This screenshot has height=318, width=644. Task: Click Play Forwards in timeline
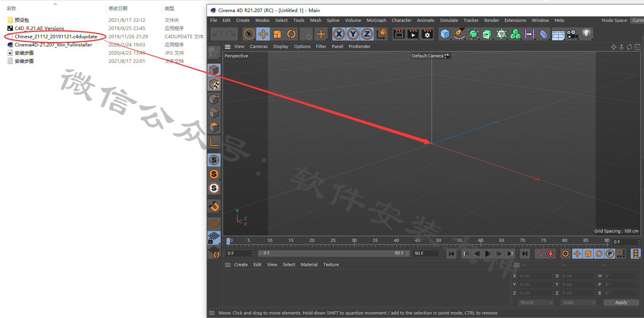488,254
